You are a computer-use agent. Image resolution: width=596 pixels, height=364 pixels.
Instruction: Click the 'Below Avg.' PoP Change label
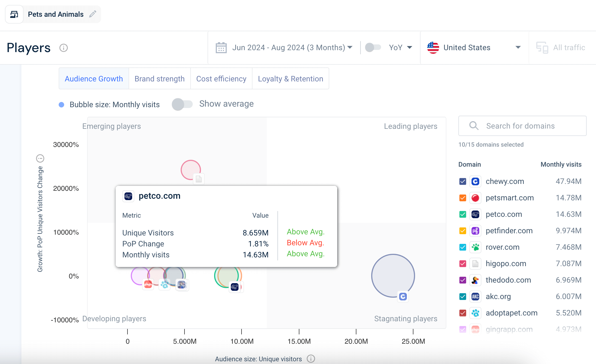click(305, 243)
